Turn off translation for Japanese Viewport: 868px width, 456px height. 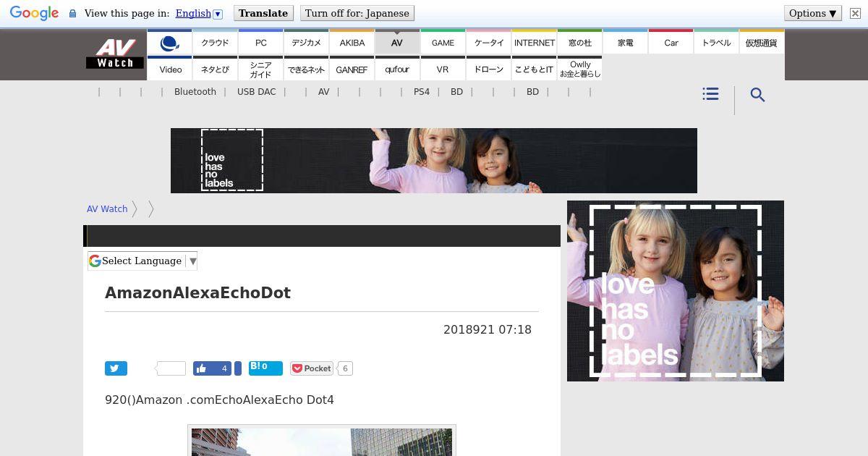(x=357, y=13)
